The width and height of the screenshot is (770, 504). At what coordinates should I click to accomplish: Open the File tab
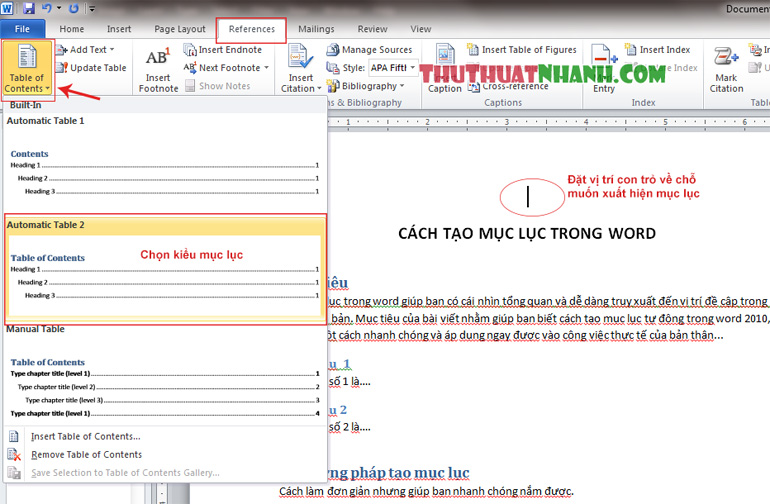click(x=22, y=29)
